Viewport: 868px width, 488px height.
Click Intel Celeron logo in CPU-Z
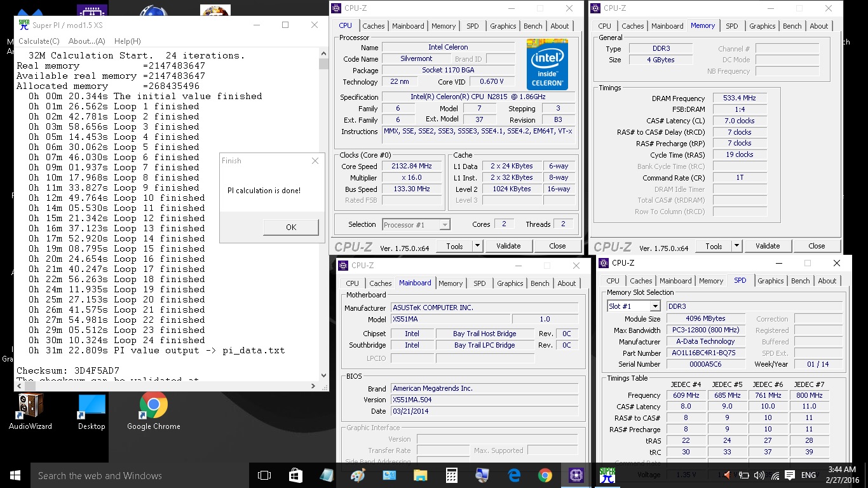point(547,64)
